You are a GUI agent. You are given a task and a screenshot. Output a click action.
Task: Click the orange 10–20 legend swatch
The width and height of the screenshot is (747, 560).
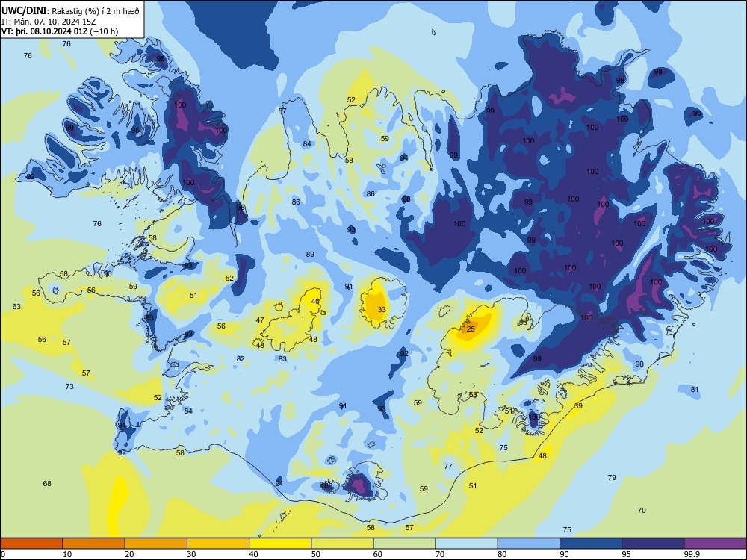(x=94, y=544)
